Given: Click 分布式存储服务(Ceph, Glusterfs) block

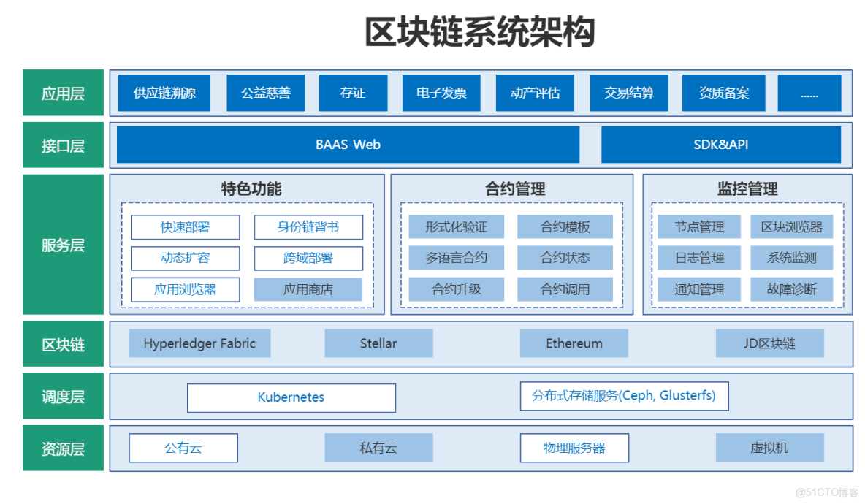Looking at the screenshot, I should point(624,396).
